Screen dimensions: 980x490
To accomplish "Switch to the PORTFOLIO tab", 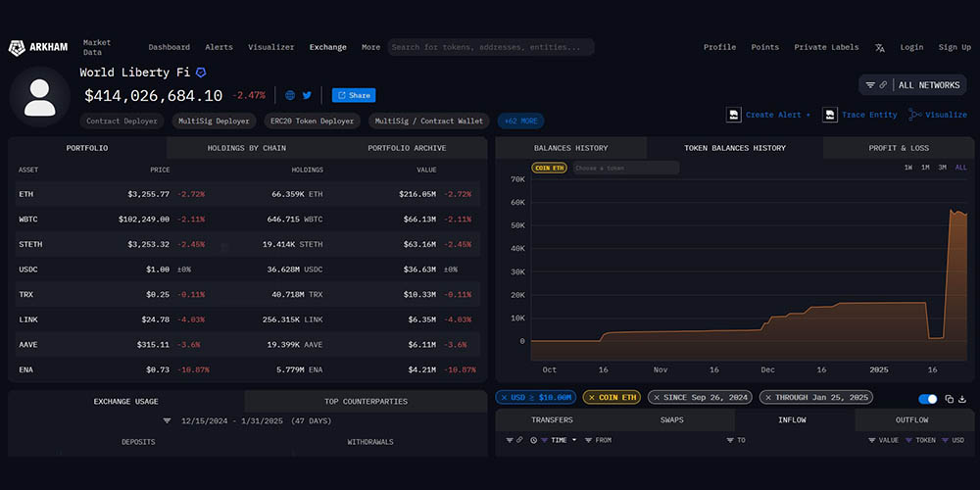I will coord(87,148).
